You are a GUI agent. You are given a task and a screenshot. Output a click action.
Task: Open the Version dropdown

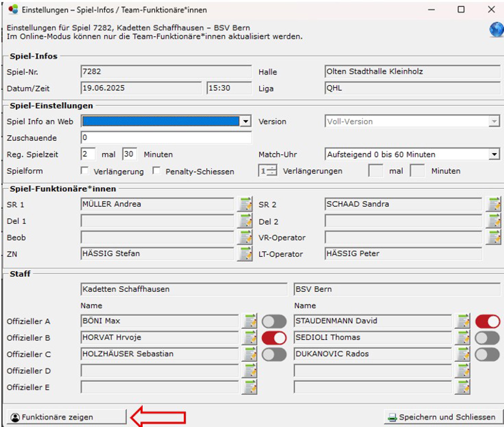[494, 121]
